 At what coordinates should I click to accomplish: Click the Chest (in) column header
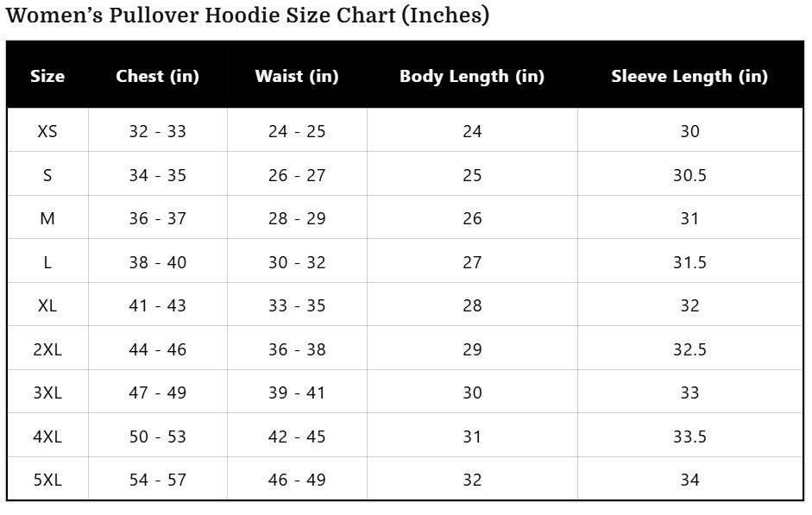158,76
